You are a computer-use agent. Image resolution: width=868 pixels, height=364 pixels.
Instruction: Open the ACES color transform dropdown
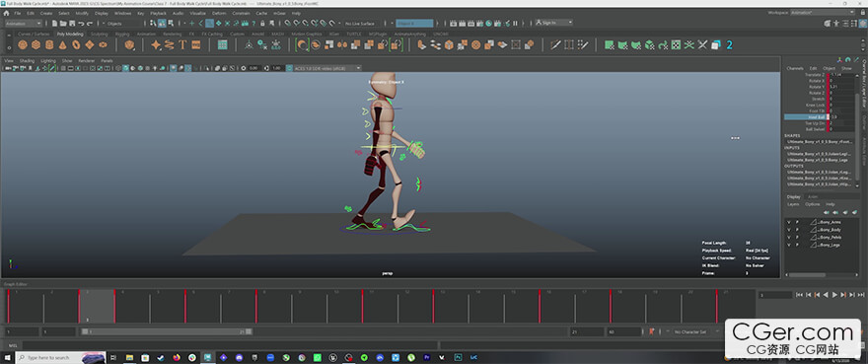(327, 68)
